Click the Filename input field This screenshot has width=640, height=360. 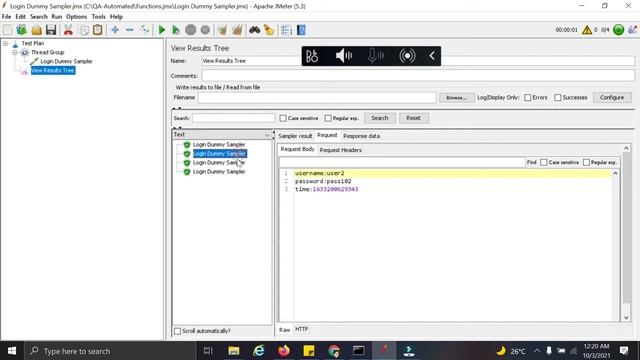pyautogui.click(x=317, y=98)
